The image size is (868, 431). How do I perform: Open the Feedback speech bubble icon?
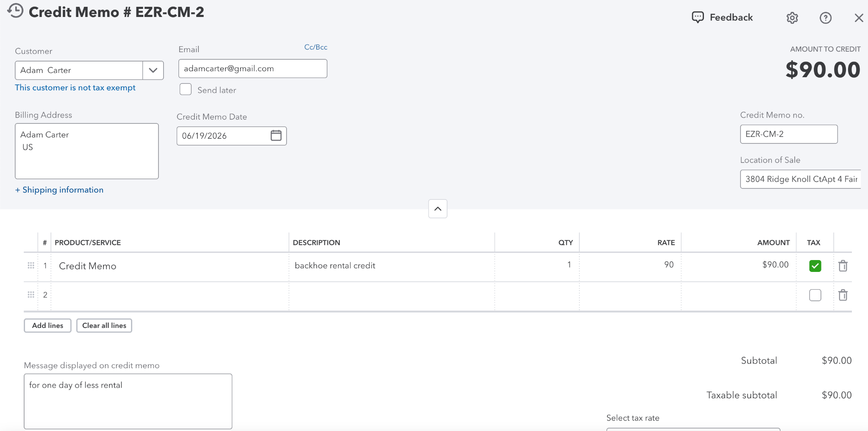tap(698, 17)
